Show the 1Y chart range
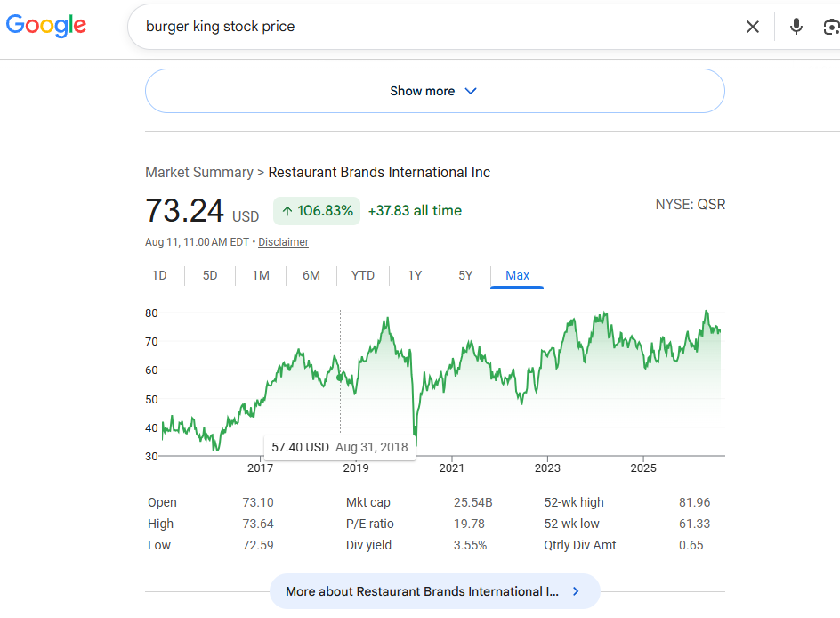The width and height of the screenshot is (840, 618). pos(415,275)
